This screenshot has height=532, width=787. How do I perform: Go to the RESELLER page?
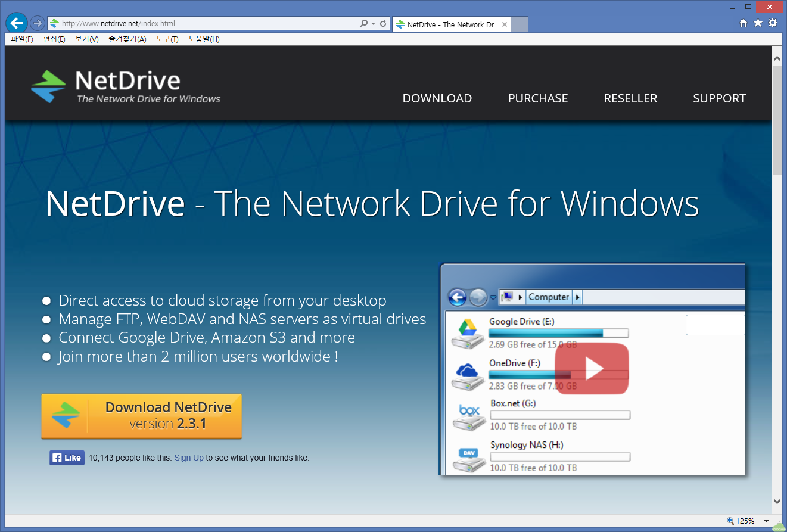[x=630, y=98]
